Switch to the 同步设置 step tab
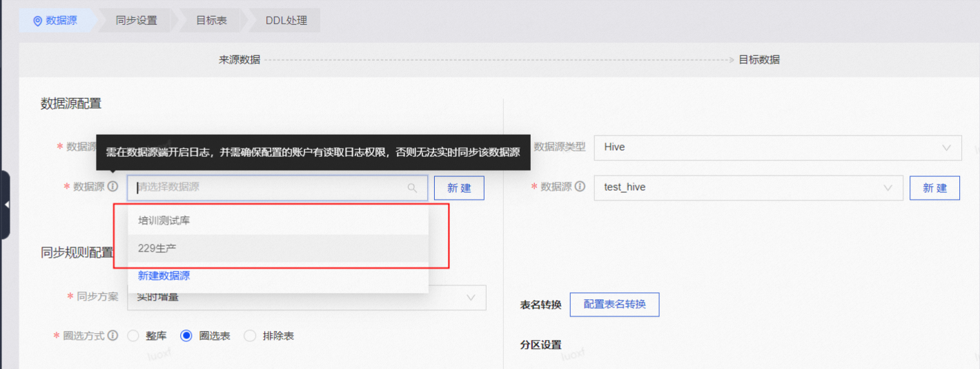 coord(137,21)
